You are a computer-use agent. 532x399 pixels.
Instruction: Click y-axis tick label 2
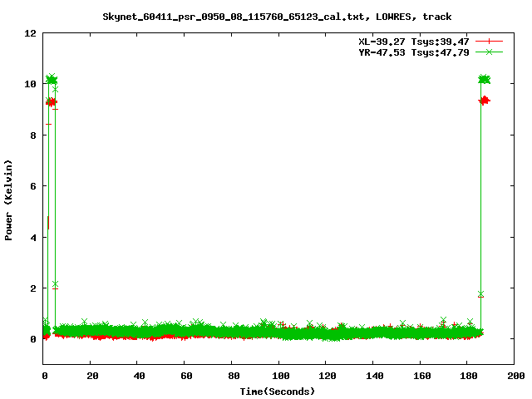33,288
